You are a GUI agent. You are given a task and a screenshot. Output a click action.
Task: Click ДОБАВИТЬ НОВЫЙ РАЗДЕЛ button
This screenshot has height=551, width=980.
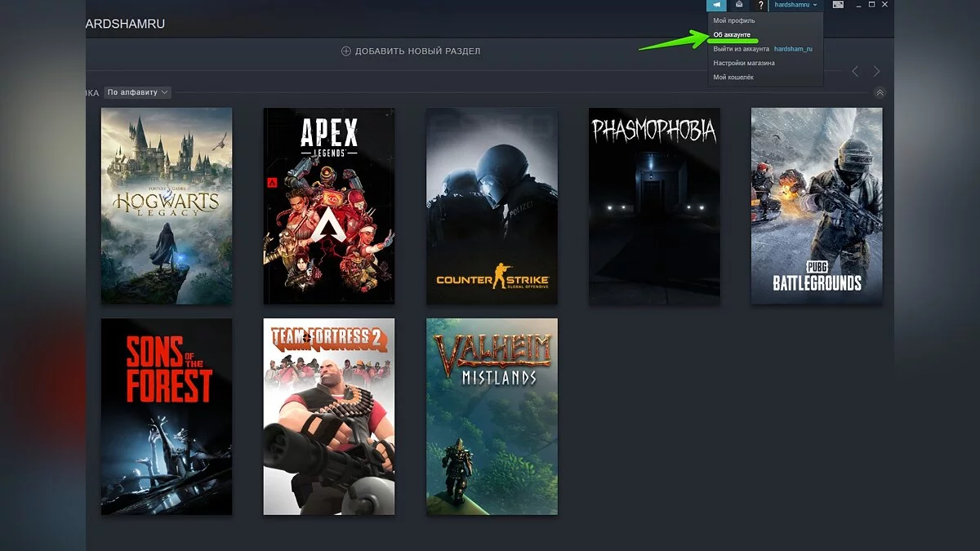click(411, 51)
